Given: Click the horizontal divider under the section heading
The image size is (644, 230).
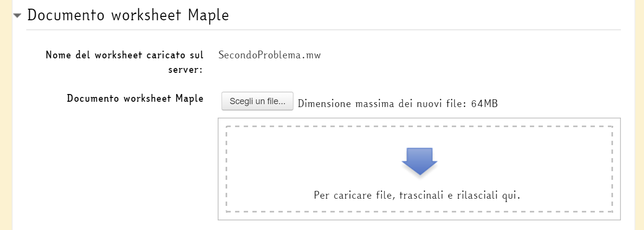Looking at the screenshot, I should pos(324,30).
